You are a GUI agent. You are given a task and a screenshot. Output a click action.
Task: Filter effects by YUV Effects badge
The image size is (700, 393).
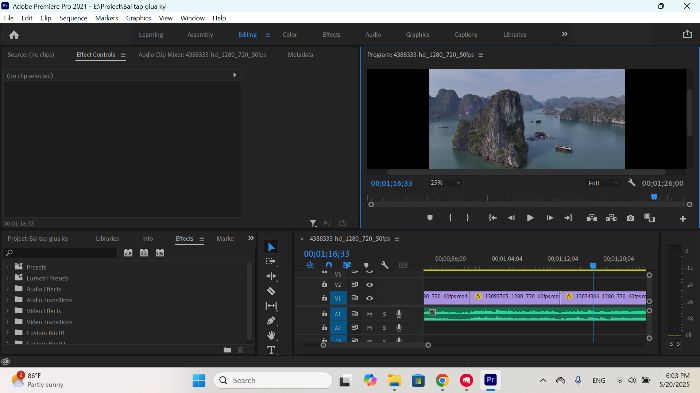click(160, 253)
